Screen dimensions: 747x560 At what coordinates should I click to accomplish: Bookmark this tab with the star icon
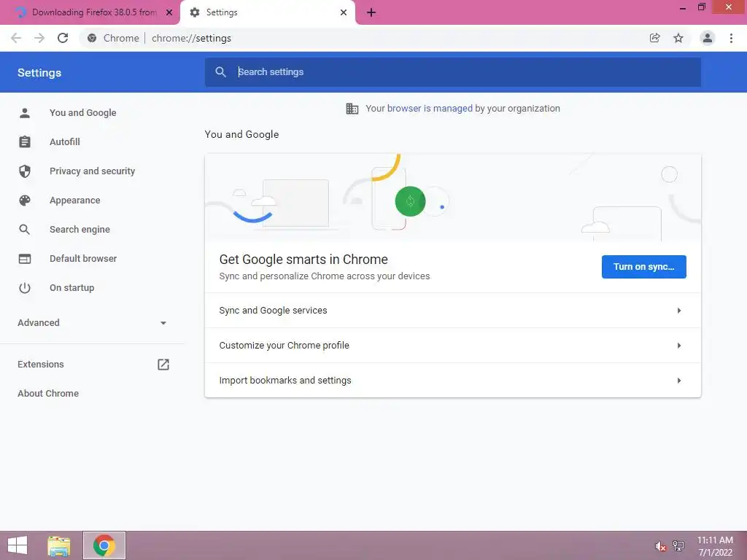tap(678, 38)
